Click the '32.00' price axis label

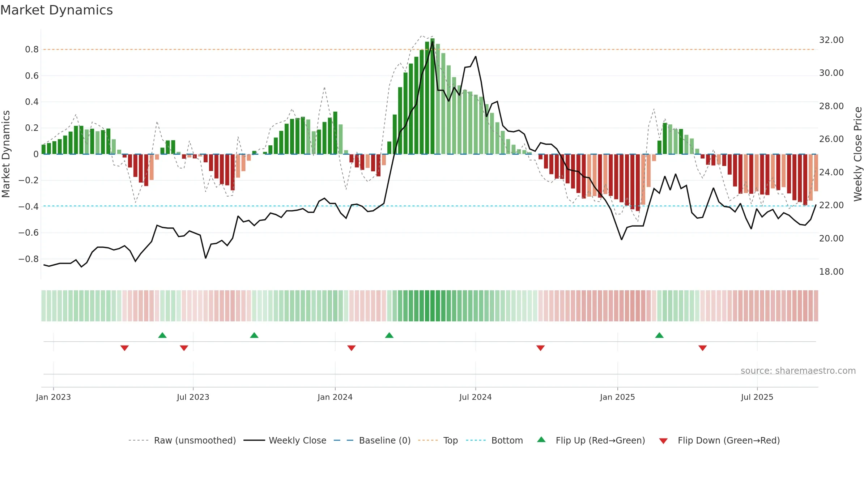[831, 40]
